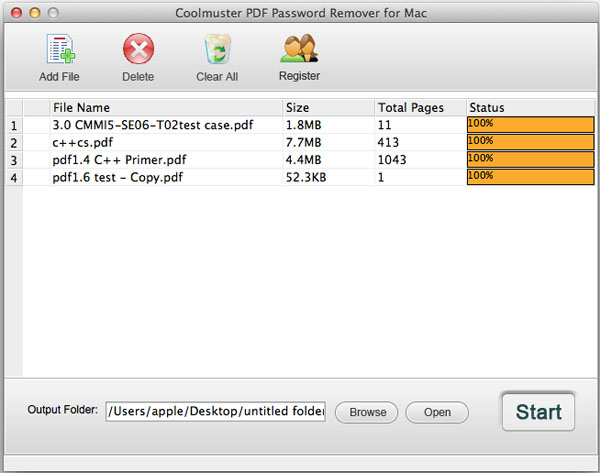Select pdf1.6 test - Copy.pdf entry

(x=117, y=178)
